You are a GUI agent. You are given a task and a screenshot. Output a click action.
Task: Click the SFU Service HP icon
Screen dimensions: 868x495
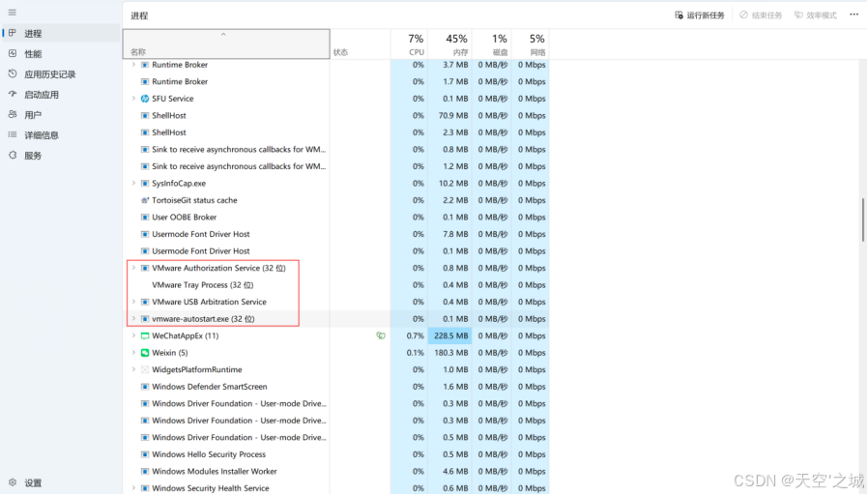pos(145,99)
